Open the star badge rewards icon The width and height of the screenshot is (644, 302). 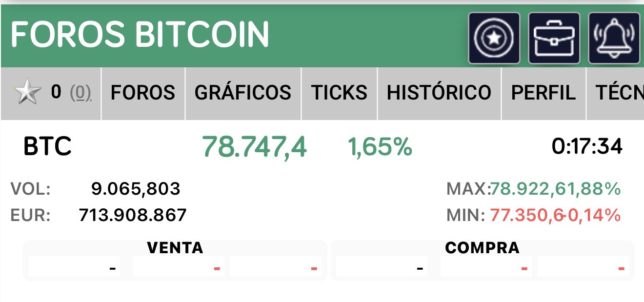click(494, 38)
